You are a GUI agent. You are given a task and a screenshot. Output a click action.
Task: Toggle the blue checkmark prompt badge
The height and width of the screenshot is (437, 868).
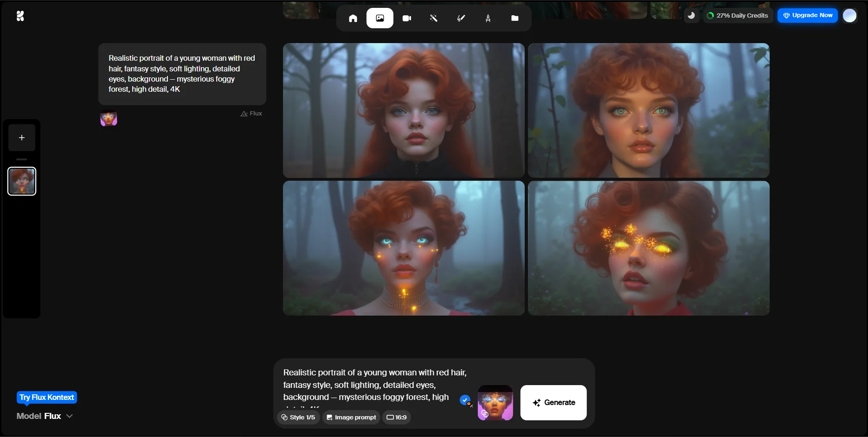coord(465,399)
